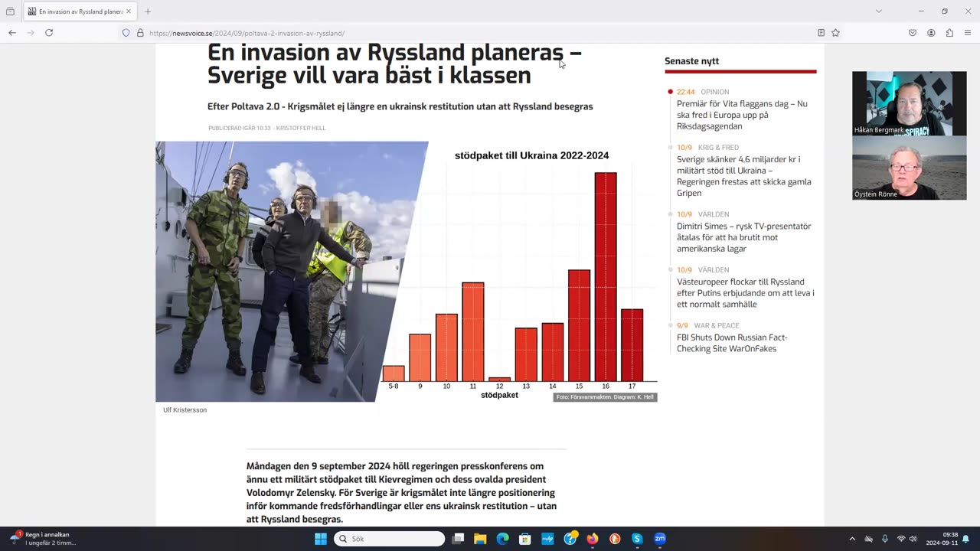This screenshot has width=980, height=551.
Task: Open Task View on the taskbar
Action: pyautogui.click(x=458, y=539)
